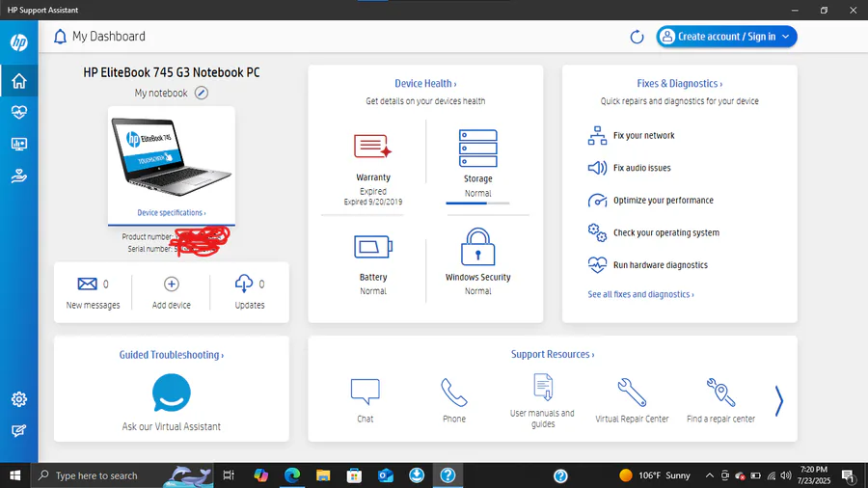
Task: Open the Storage status icon
Action: pyautogui.click(x=477, y=149)
